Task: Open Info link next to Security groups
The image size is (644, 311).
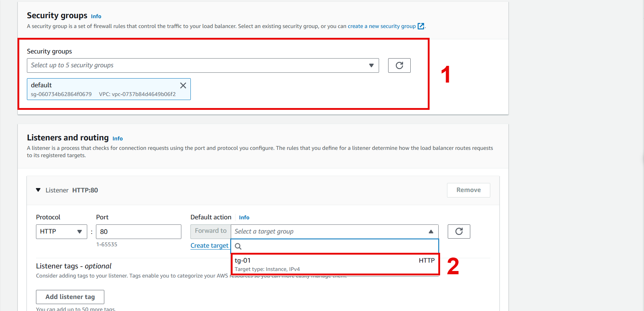Action: point(96,16)
